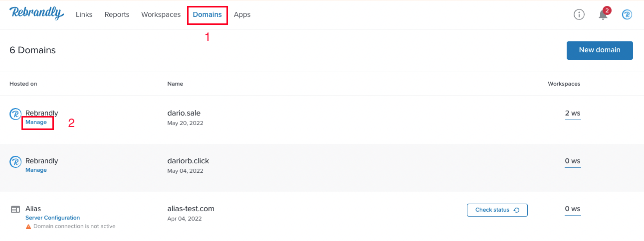Click Rebrandly host icon beside dario.sale
The width and height of the screenshot is (644, 241).
(15, 114)
